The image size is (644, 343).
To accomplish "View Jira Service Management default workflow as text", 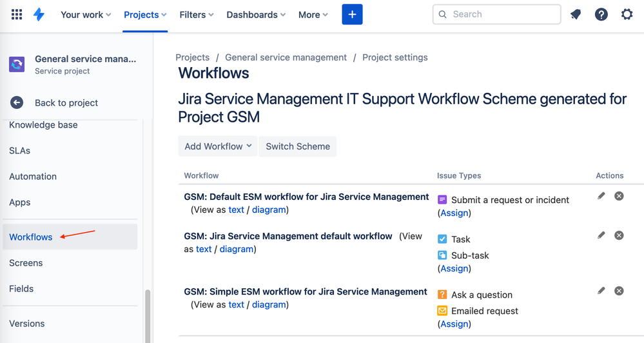I will [204, 249].
